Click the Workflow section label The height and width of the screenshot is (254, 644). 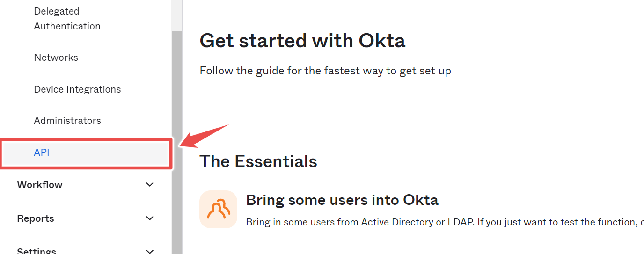click(40, 185)
